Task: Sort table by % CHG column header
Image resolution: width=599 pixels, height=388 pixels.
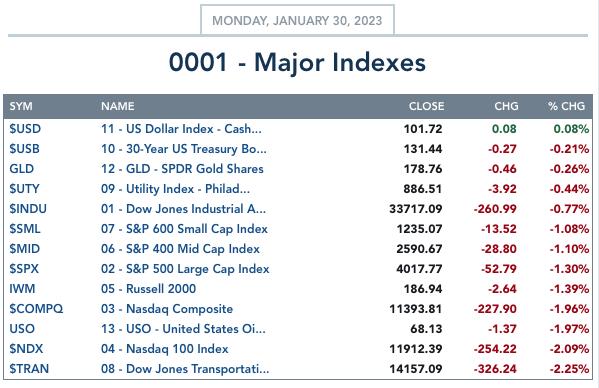Action: (x=566, y=106)
